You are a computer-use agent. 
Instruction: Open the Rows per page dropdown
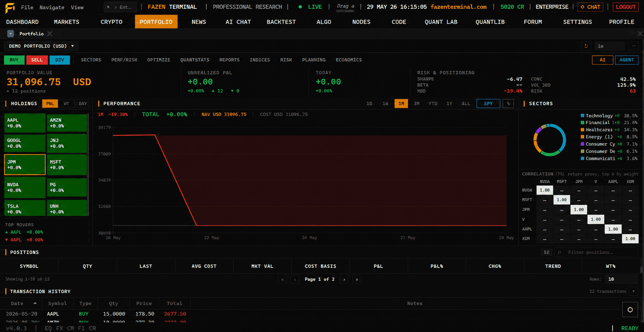coord(622,279)
